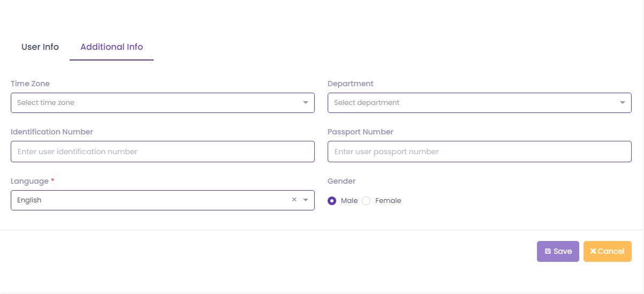644x294 pixels.
Task: Click the Male option label text
Action: (x=349, y=201)
